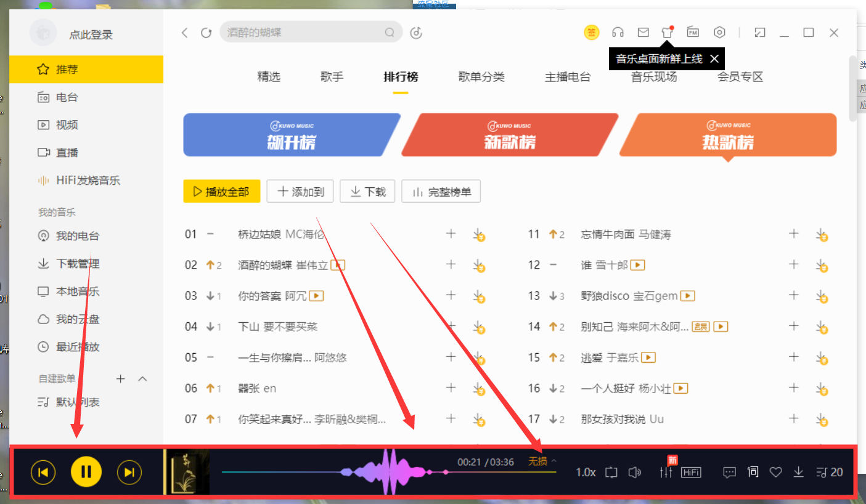
Task: Open the equalizer sound effects icon
Action: tap(666, 473)
